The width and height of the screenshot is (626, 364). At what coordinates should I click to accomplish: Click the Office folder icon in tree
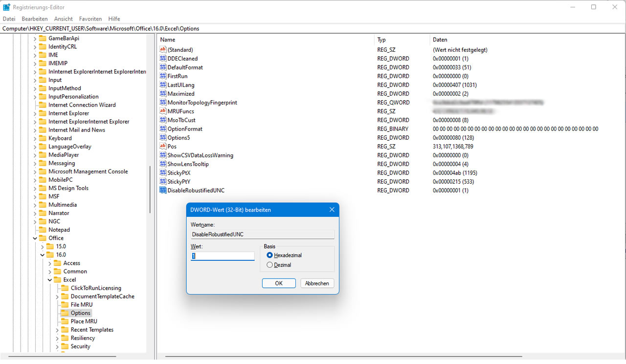pyautogui.click(x=43, y=238)
